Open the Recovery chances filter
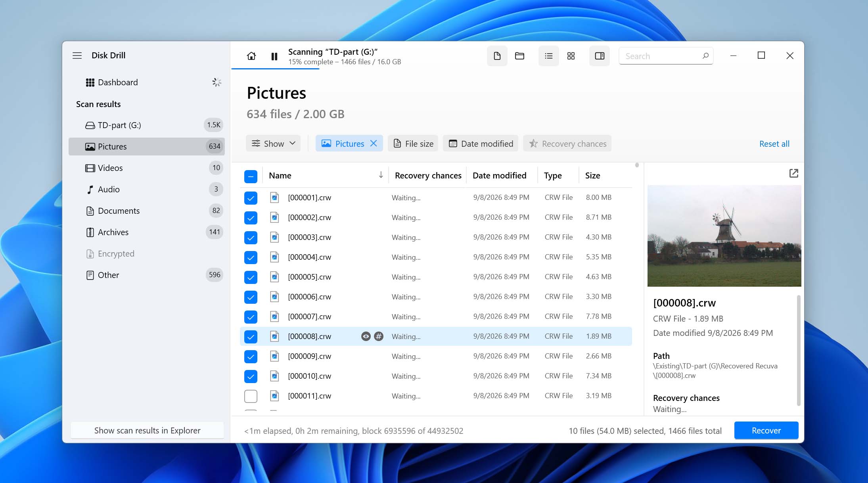 click(567, 144)
